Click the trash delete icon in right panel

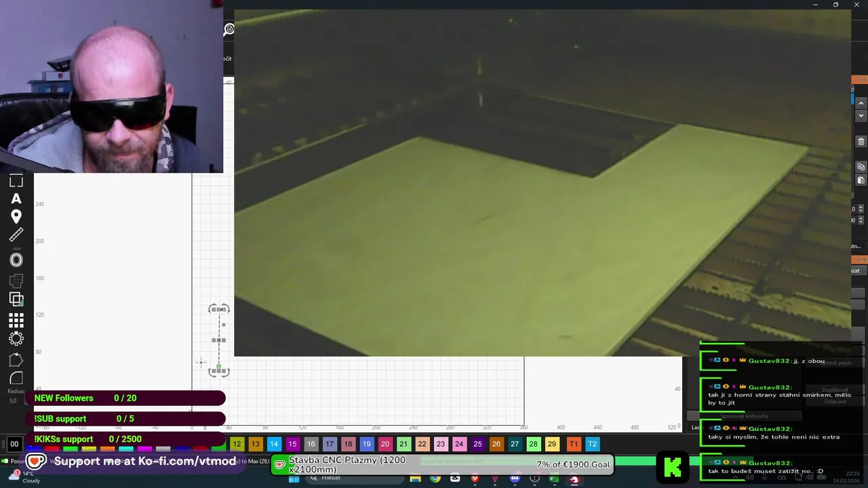[x=861, y=142]
